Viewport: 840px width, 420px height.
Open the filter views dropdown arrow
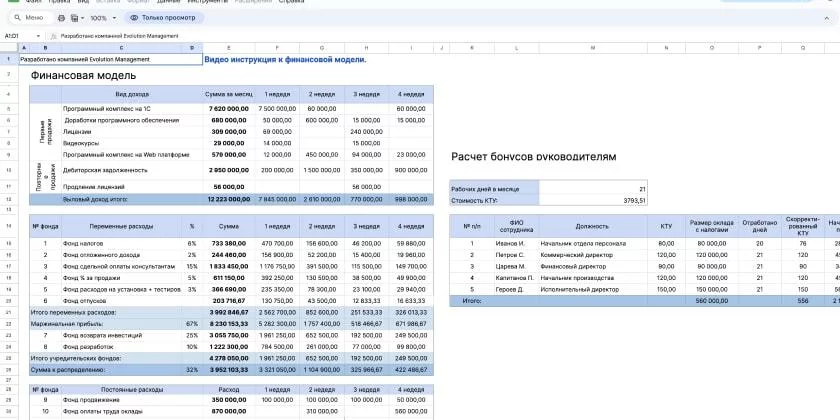82,18
